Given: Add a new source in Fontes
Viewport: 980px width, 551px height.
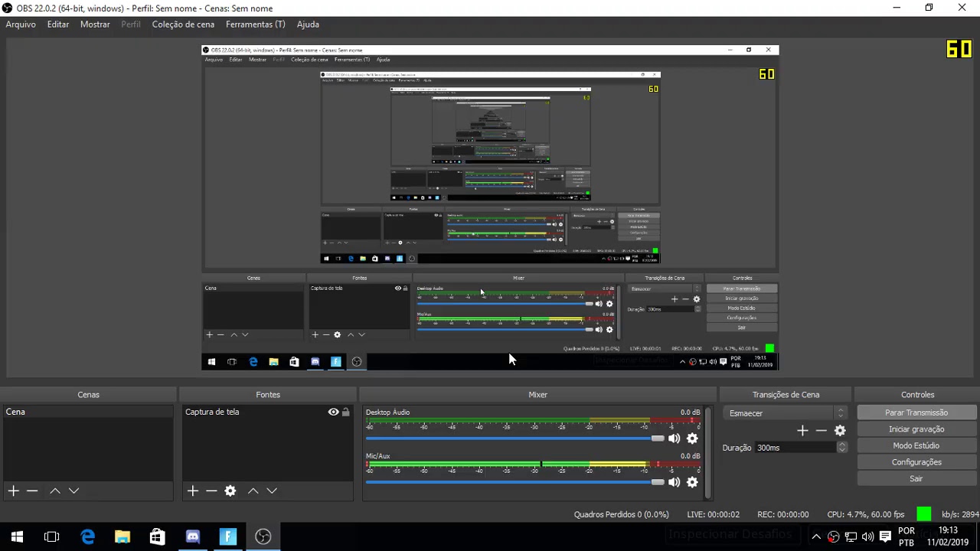Looking at the screenshot, I should click(193, 491).
